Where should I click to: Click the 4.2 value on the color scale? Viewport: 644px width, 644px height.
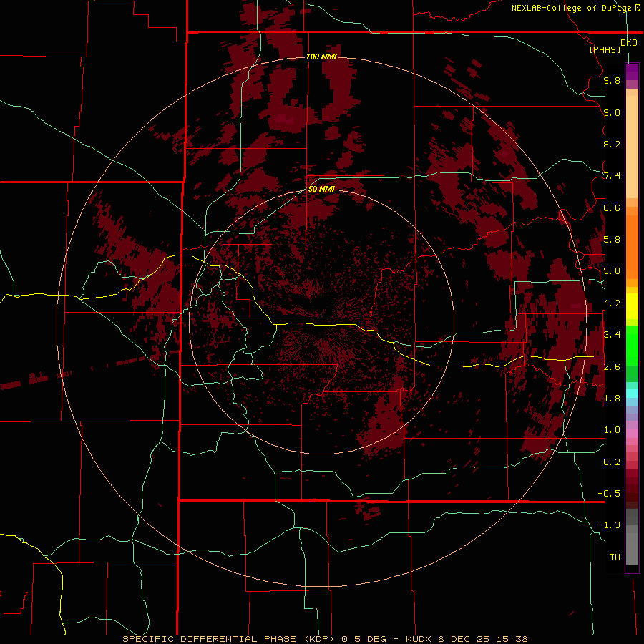coord(612,303)
